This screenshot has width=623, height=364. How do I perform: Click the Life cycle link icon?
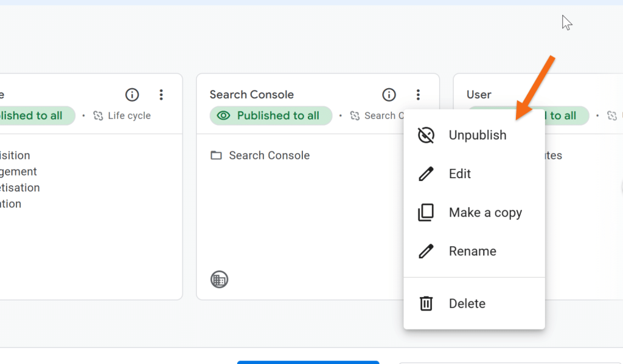tap(99, 115)
